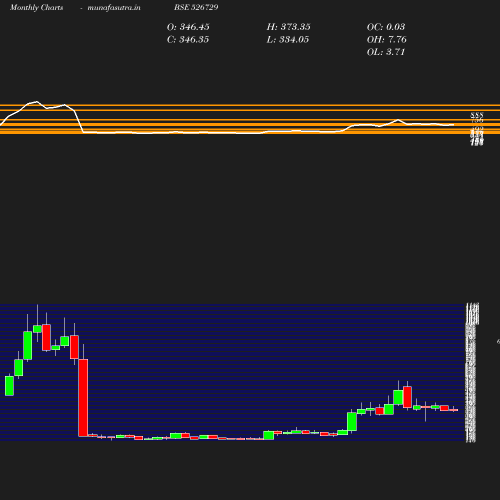Select the open value 'O: 346.45'
500x500 pixels.
[x=188, y=27]
